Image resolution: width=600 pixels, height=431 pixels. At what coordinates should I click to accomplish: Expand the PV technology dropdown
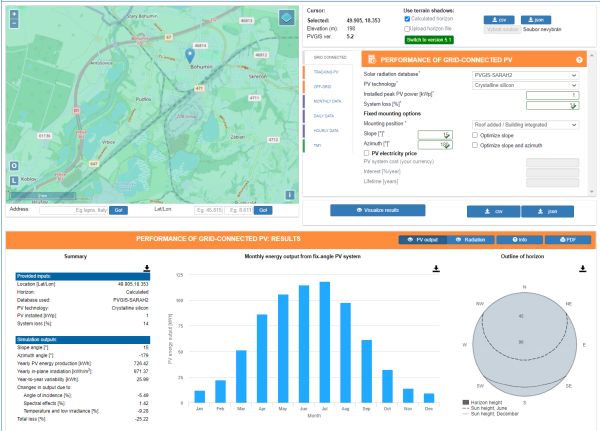click(525, 85)
